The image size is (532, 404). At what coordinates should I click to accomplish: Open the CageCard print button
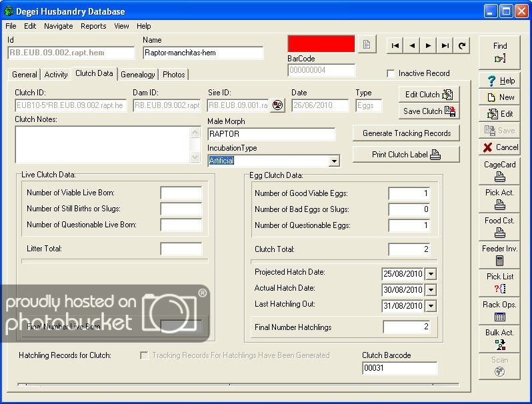coord(499,171)
